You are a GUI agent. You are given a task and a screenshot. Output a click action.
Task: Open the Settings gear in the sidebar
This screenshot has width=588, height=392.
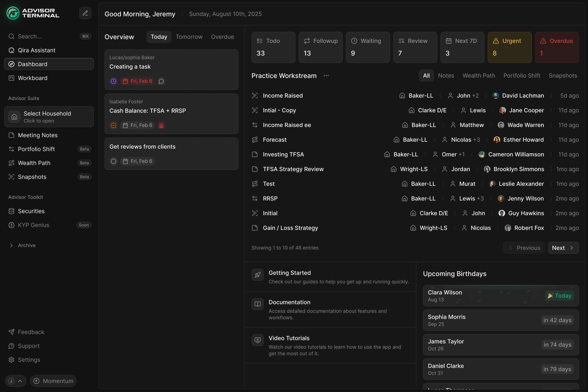[49, 360]
